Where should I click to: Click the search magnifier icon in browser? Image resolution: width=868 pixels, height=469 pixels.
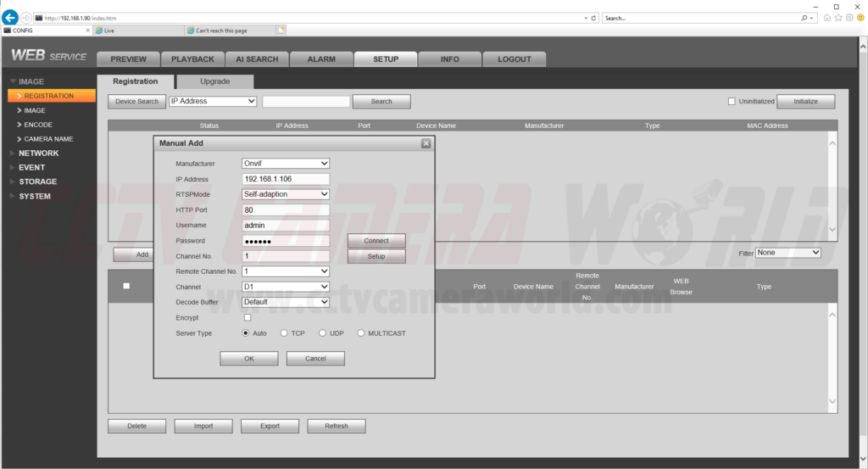click(x=804, y=18)
